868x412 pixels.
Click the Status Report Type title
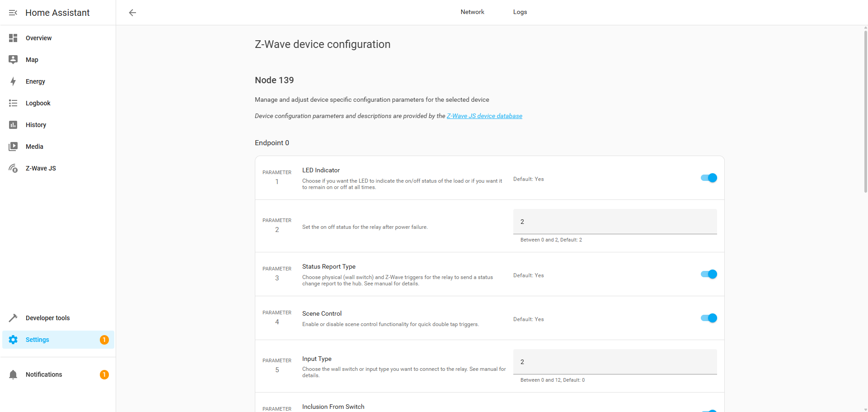pos(329,267)
